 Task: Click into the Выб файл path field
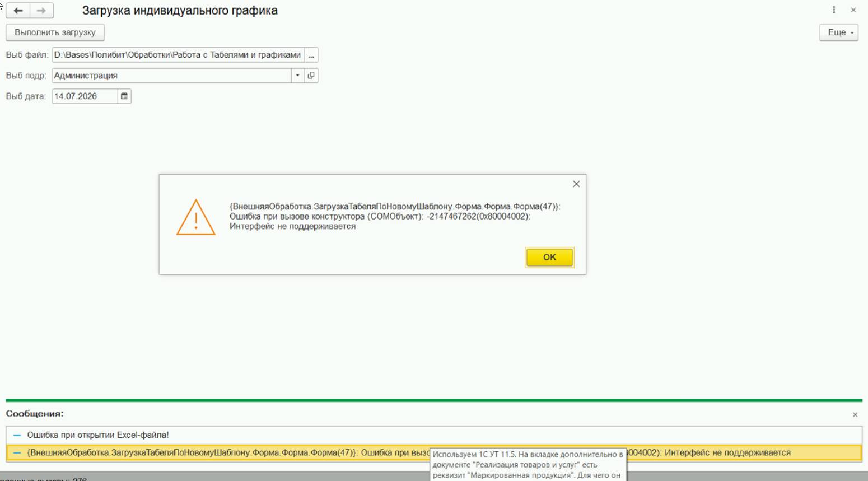178,55
